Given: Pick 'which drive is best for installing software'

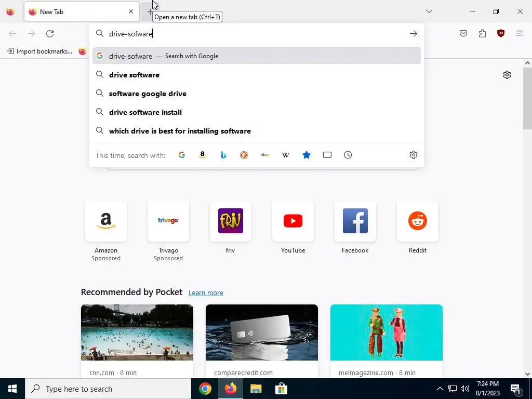Looking at the screenshot, I should [x=256, y=131].
